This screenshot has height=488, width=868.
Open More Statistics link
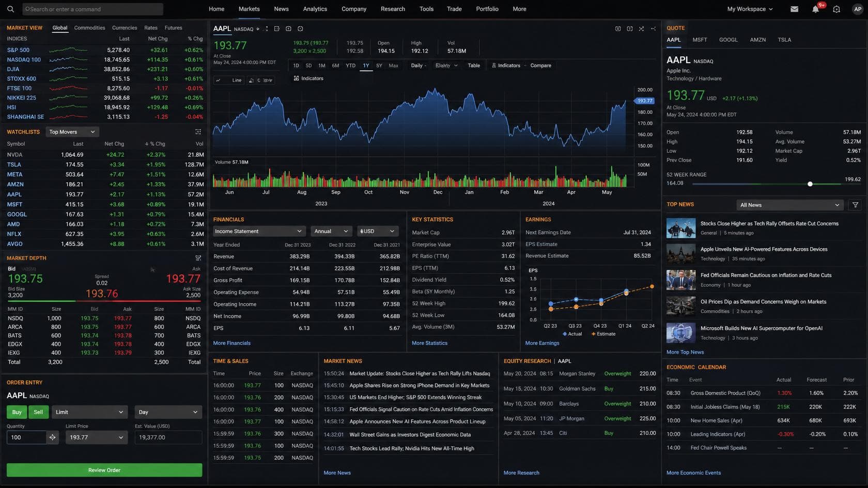429,343
